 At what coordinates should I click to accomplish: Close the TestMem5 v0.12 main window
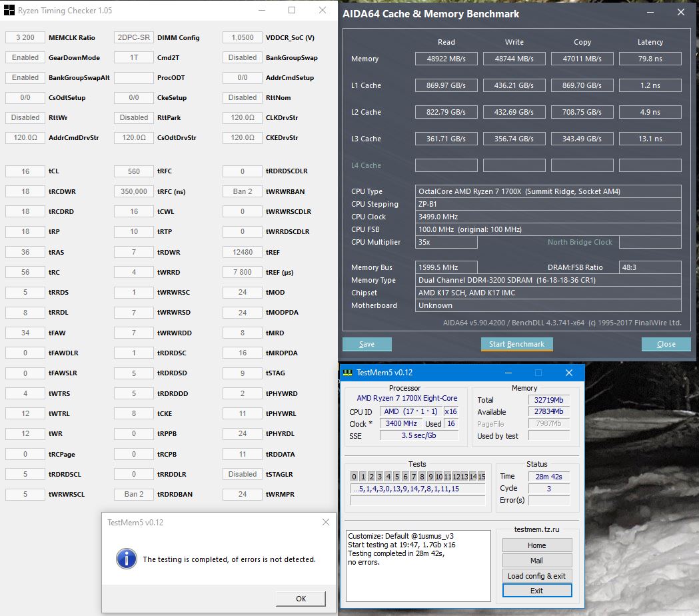tap(569, 373)
